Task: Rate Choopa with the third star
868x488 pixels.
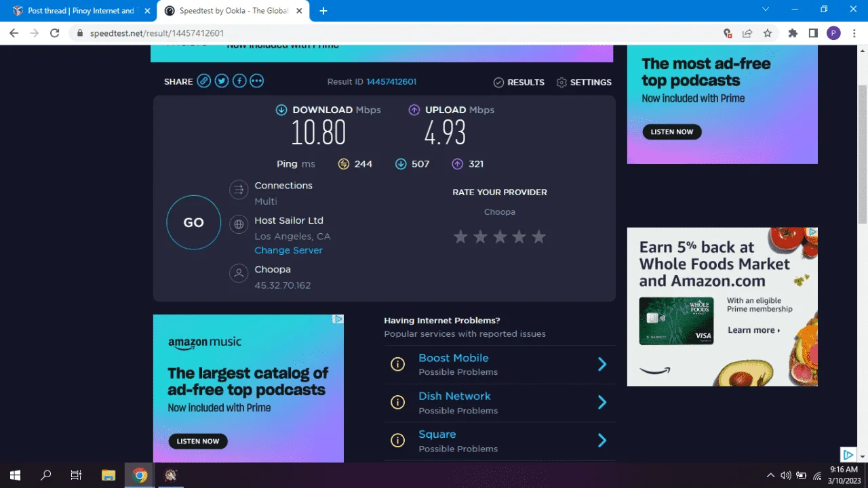Action: (x=500, y=237)
